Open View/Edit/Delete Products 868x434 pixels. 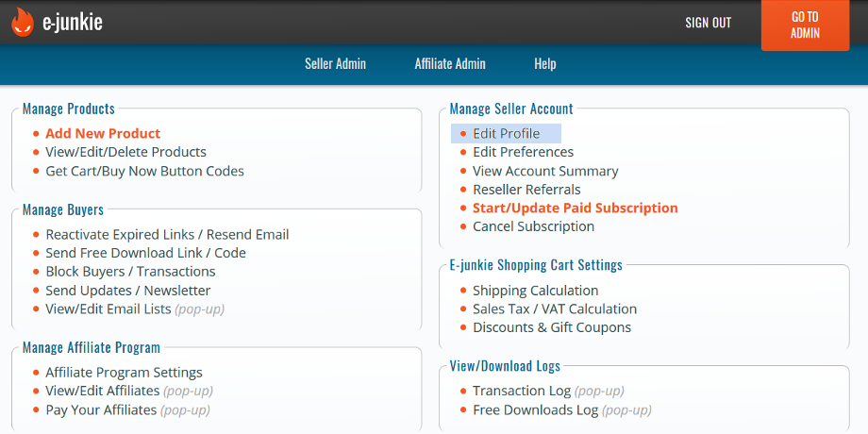point(125,152)
